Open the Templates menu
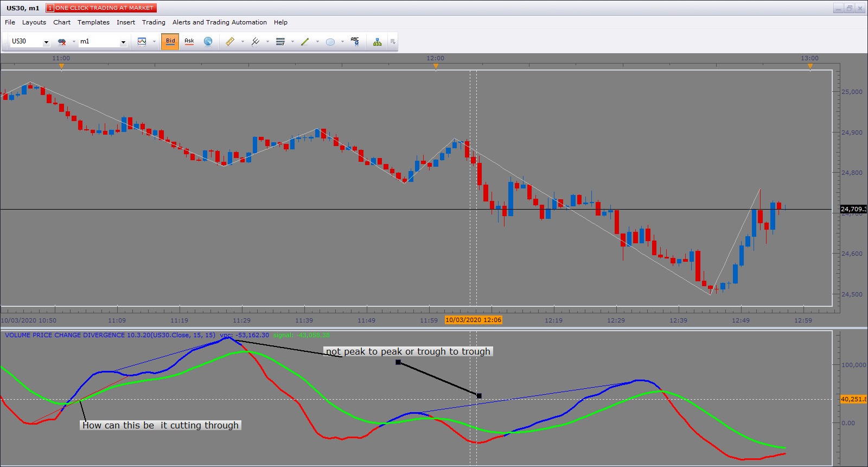This screenshot has height=467, width=868. (x=93, y=22)
